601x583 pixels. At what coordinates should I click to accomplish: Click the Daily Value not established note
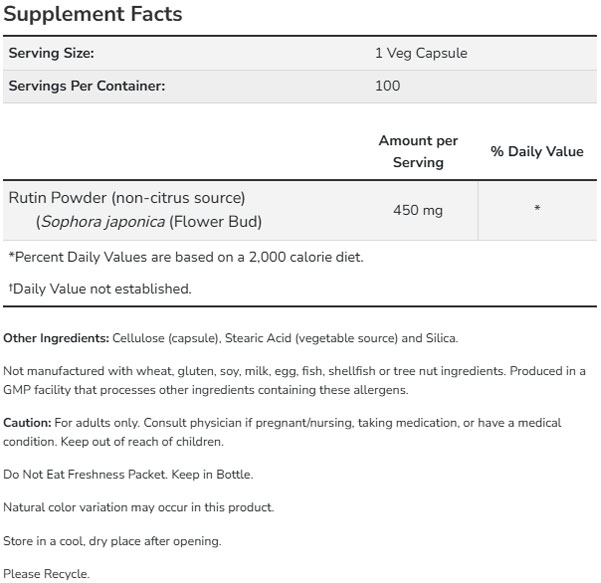coord(100,289)
